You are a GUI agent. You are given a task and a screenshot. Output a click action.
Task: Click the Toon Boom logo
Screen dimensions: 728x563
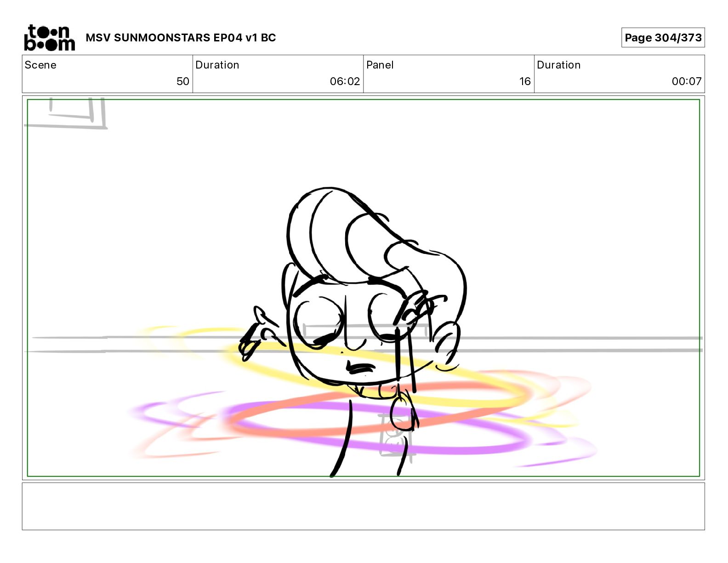[49, 38]
